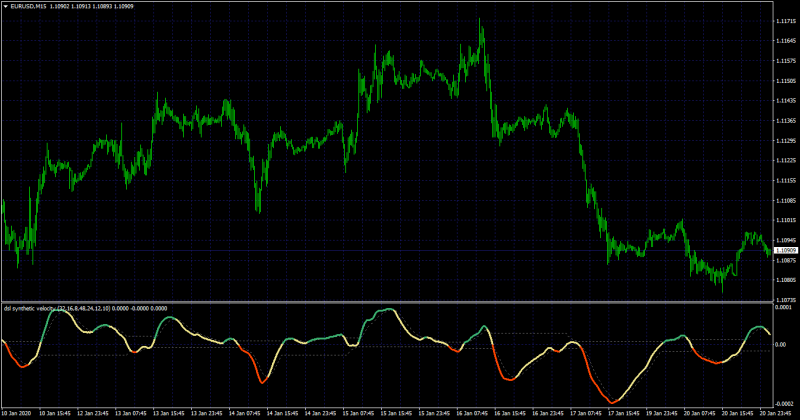800x420 pixels.
Task: Click the 14 Jan 15:45 time label
Action: coord(282,413)
